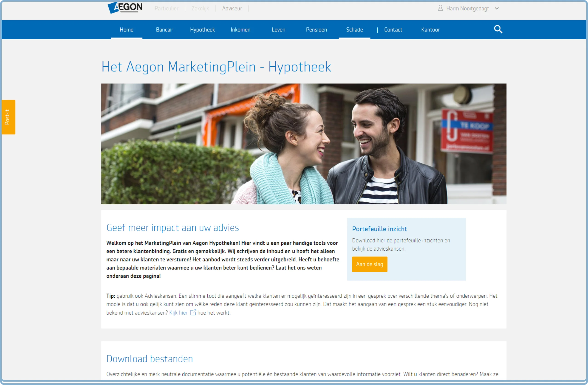Image resolution: width=588 pixels, height=385 pixels.
Task: Switch to the Particulier site section
Action: (x=167, y=9)
